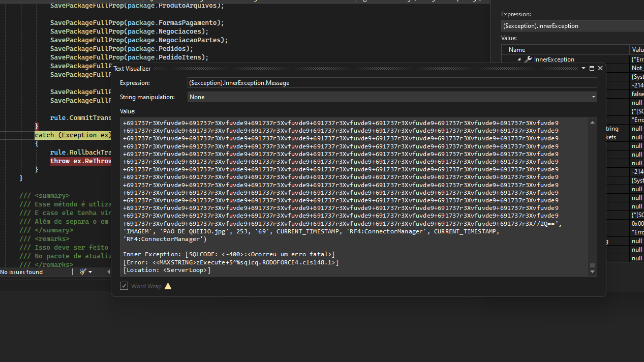This screenshot has height=362, width=644.
Task: Maximize the Text Visualizer window
Action: [592, 68]
